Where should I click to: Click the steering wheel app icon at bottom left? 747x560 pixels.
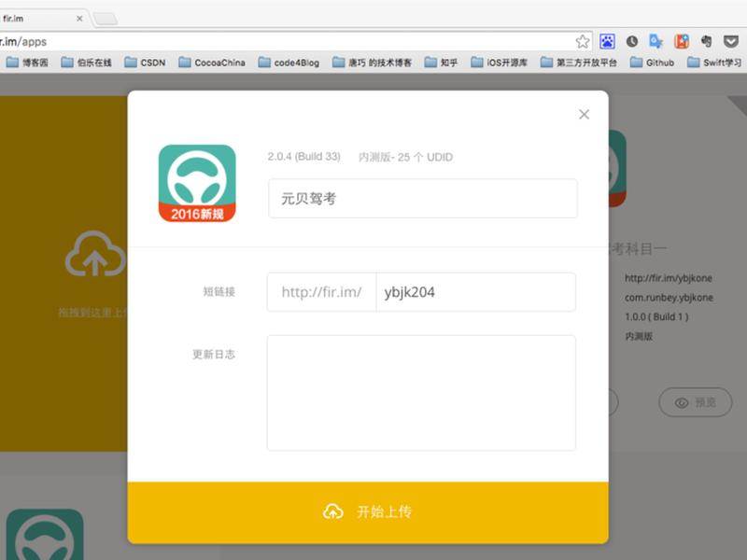coord(45,534)
